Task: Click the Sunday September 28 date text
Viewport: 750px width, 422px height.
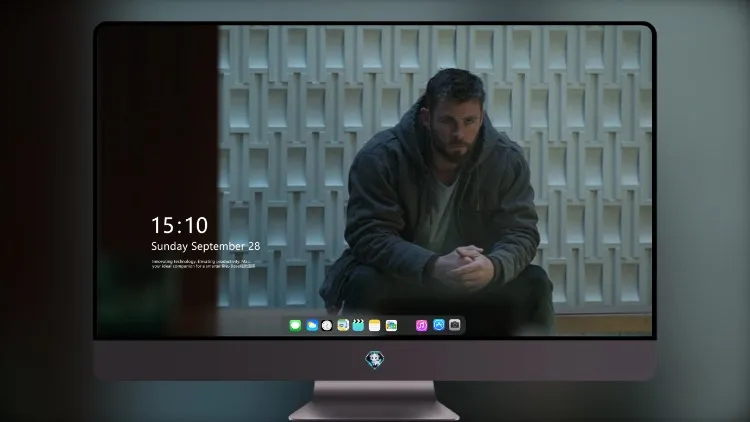Action: pyautogui.click(x=206, y=246)
